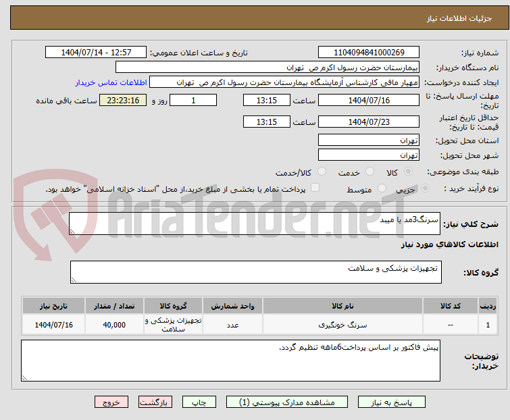Click the خروج exit button
This screenshot has height=420, width=510.
coord(111,402)
